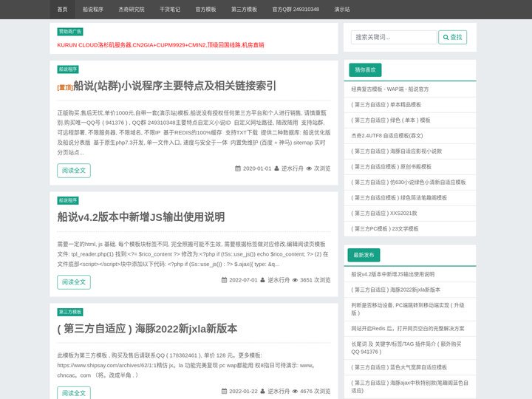Click the eye icon next to 3651 次浏览

coord(295,280)
